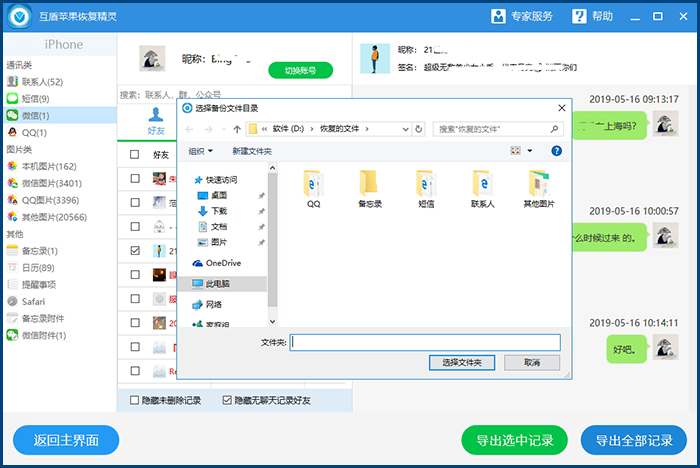The width and height of the screenshot is (700, 468).
Task: Check the contact row starting 20
Action: pyautogui.click(x=135, y=323)
